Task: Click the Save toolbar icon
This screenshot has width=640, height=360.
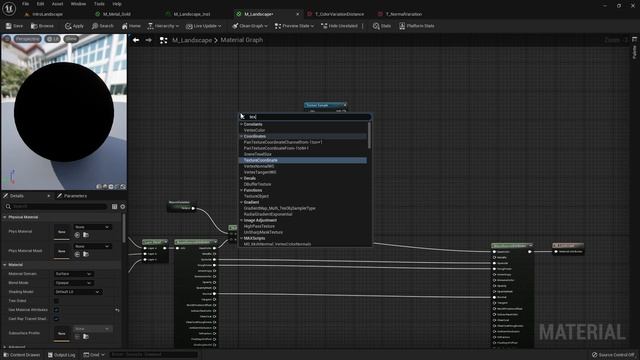Action: point(9,26)
